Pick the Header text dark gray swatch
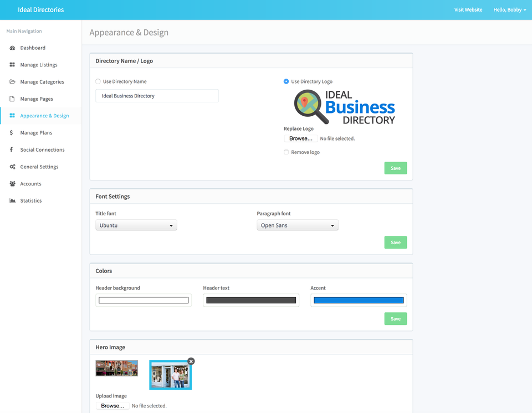This screenshot has height=413, width=532. 251,300
